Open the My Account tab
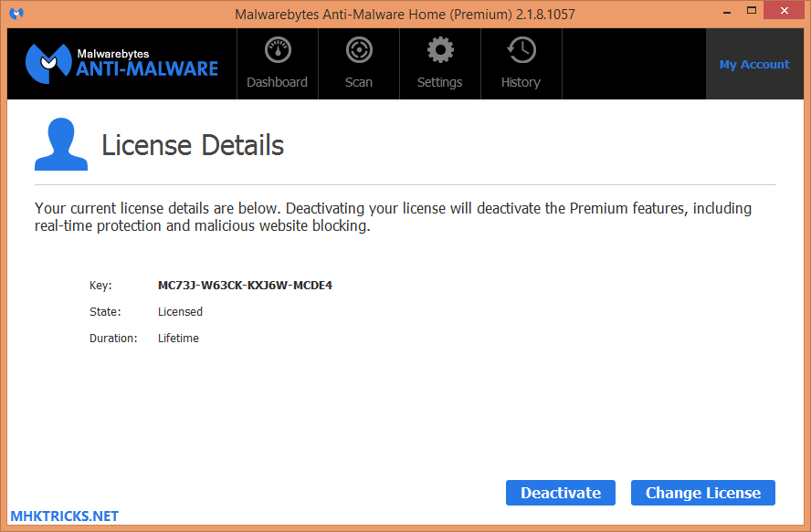The image size is (811, 532). [754, 64]
